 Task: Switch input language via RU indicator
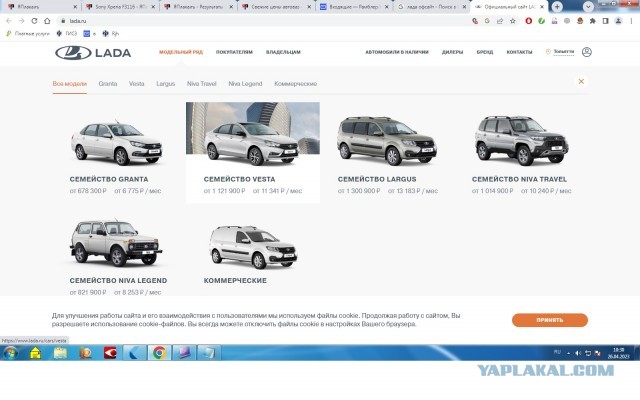coord(557,352)
